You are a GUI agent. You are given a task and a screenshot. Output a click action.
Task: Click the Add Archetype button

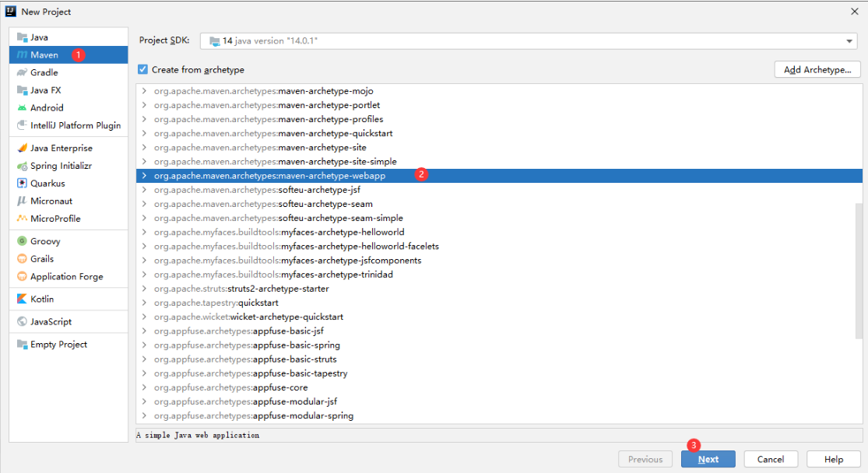[817, 70]
